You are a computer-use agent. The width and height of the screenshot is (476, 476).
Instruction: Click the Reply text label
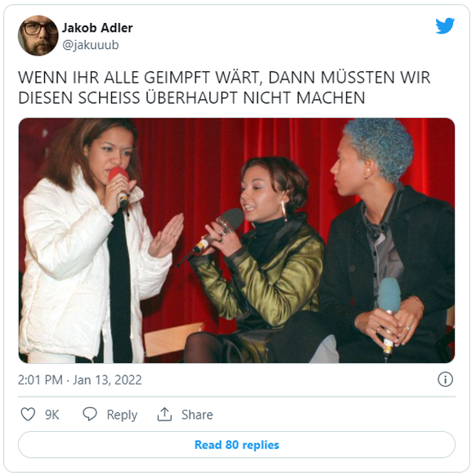coord(122,415)
